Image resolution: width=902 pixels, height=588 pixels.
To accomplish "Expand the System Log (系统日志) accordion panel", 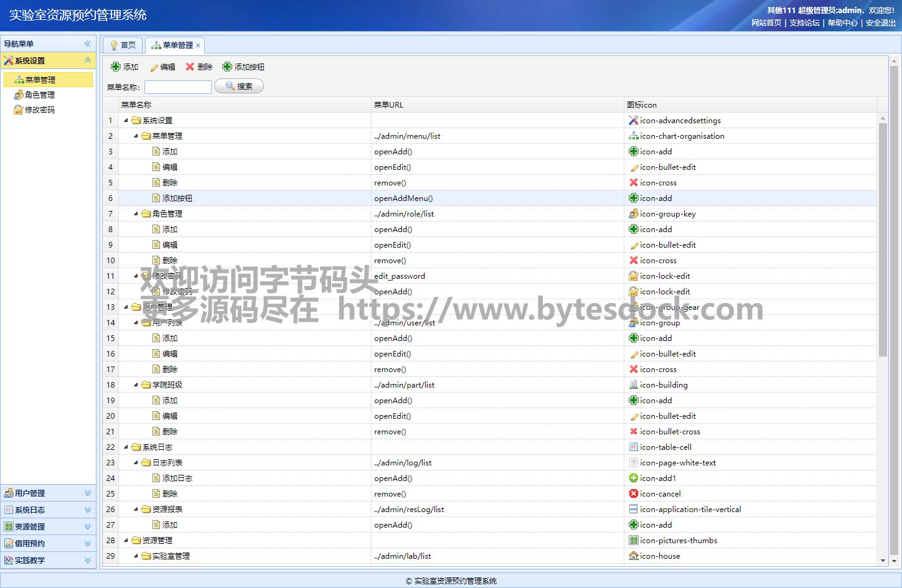I will click(x=87, y=510).
